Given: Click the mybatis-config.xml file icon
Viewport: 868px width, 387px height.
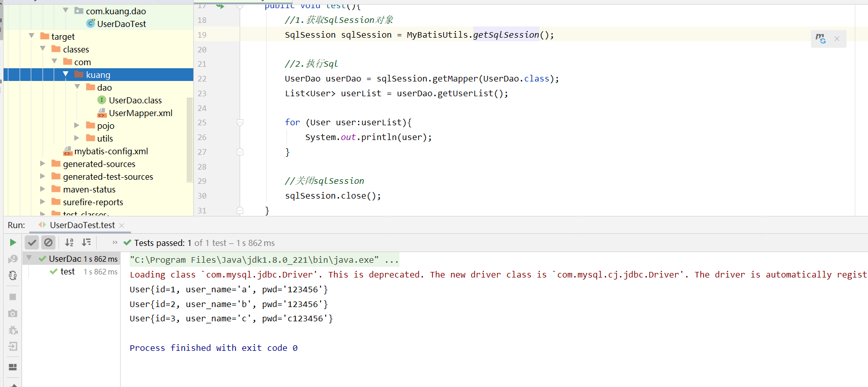Looking at the screenshot, I should [68, 151].
